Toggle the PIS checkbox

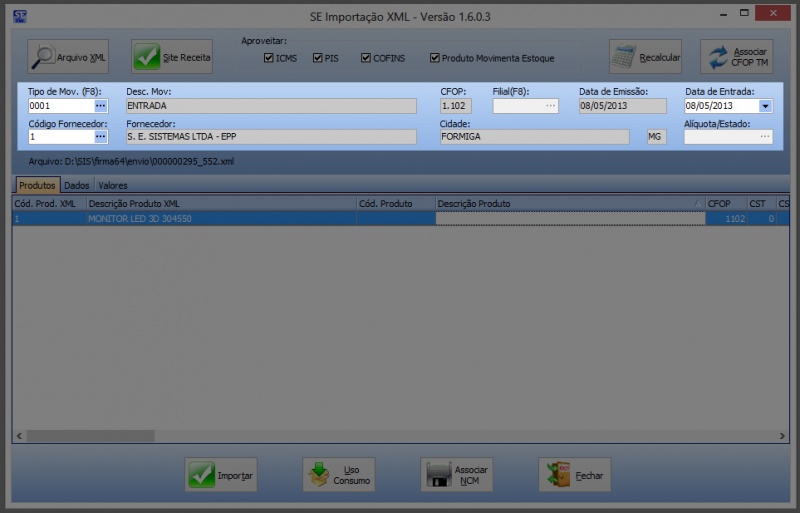click(x=318, y=58)
